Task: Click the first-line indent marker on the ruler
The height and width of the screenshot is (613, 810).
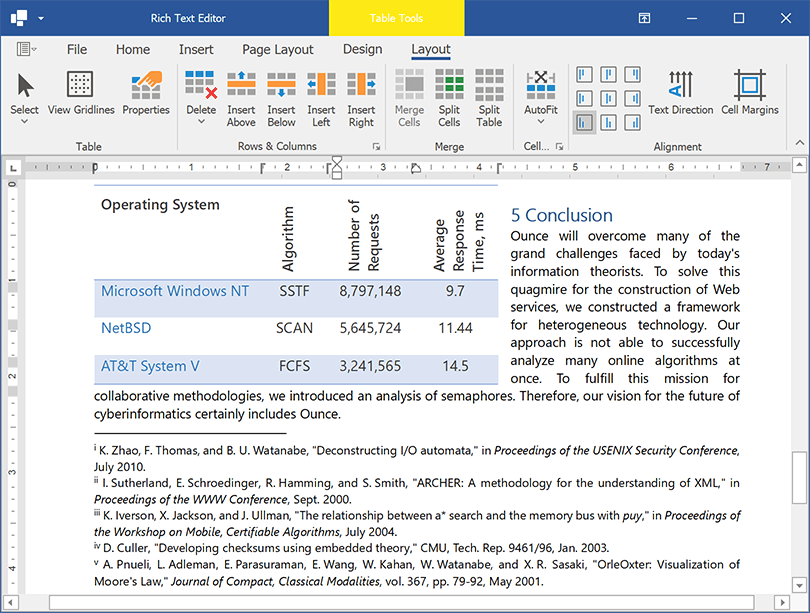Action: click(x=336, y=160)
